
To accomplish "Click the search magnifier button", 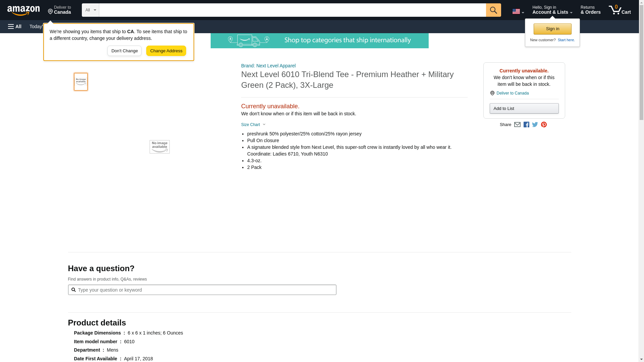I will 493,10.
